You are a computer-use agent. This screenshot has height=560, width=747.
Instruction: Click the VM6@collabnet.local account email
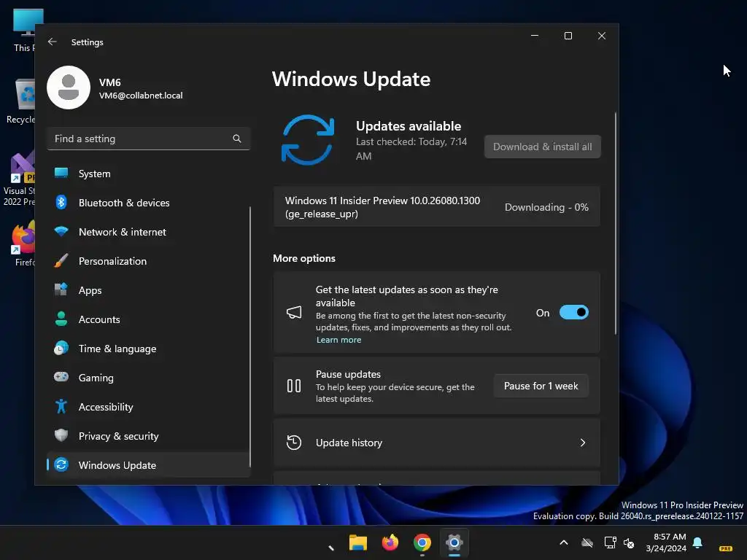[x=141, y=96]
